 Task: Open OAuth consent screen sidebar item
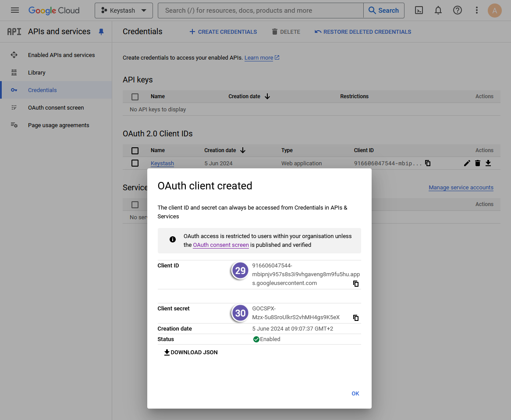click(56, 107)
